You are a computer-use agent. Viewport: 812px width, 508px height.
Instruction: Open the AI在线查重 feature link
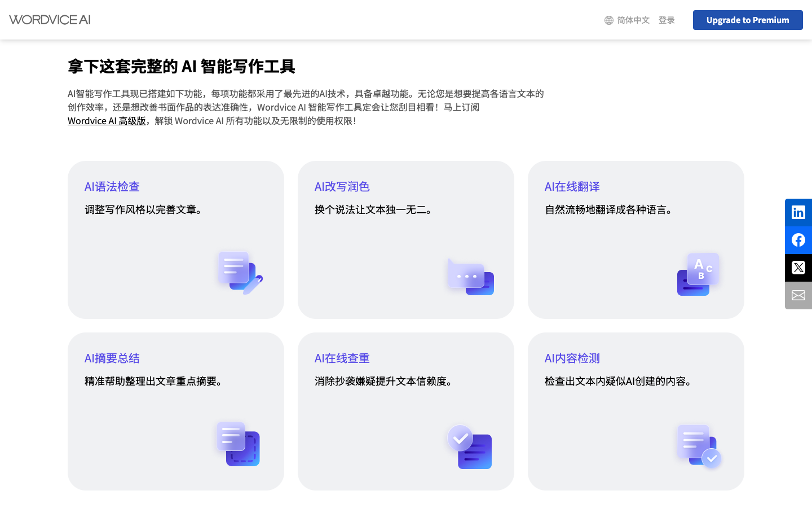point(342,358)
